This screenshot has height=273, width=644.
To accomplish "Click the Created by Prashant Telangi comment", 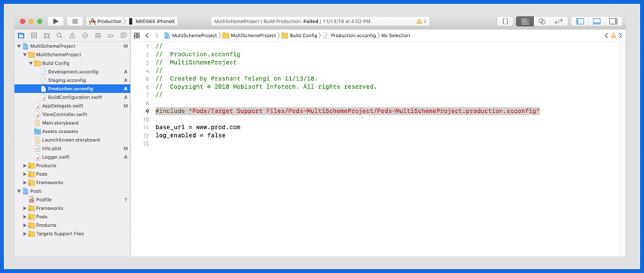I will point(237,78).
